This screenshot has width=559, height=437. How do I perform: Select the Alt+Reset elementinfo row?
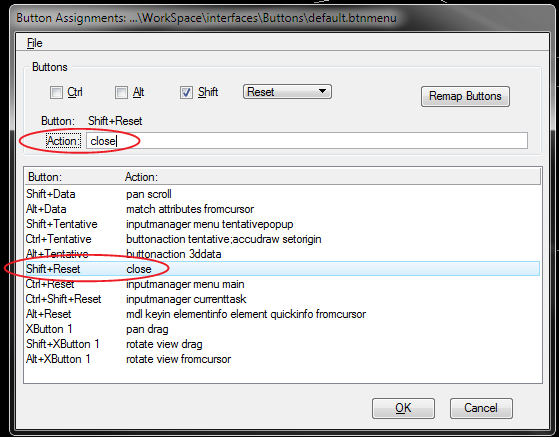coord(282,314)
